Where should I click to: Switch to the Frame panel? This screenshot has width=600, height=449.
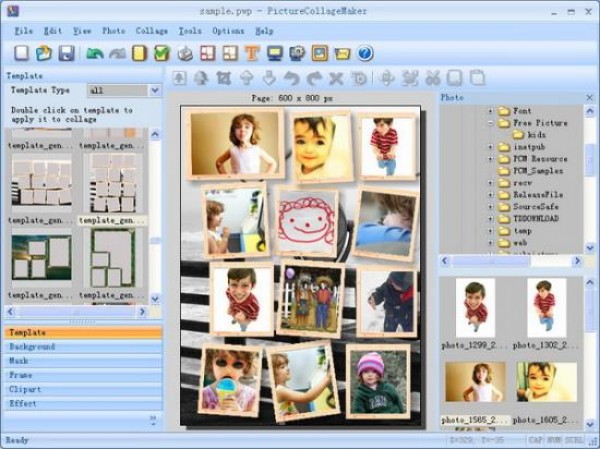click(x=83, y=375)
